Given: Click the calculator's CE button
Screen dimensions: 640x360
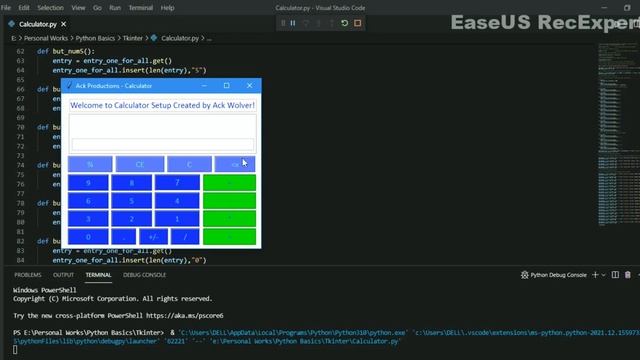Looking at the screenshot, I should [140, 164].
